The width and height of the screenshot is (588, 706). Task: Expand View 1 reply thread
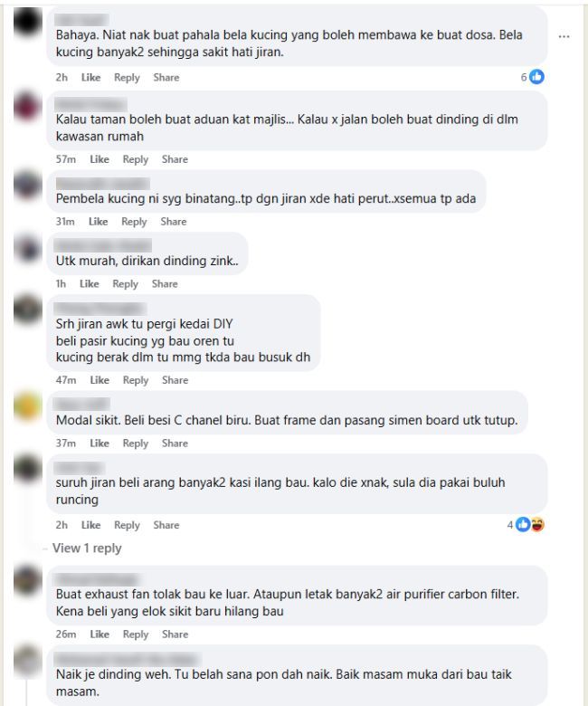[x=87, y=548]
